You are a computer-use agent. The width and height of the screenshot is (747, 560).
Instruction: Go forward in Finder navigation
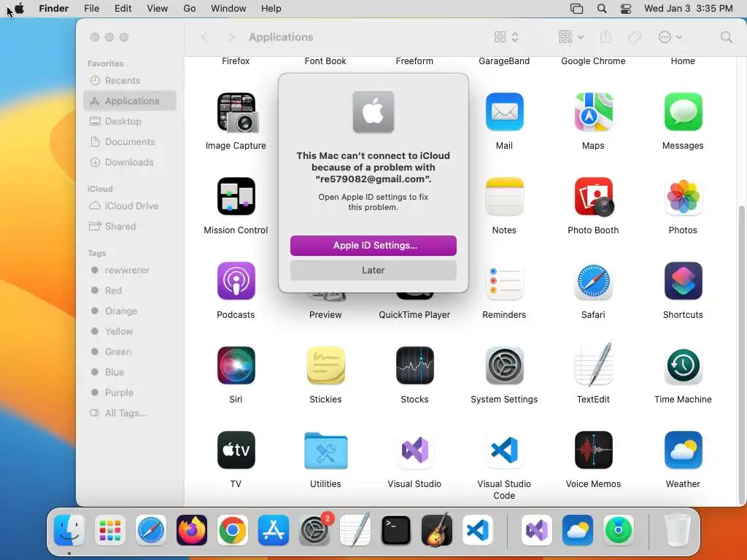(231, 37)
